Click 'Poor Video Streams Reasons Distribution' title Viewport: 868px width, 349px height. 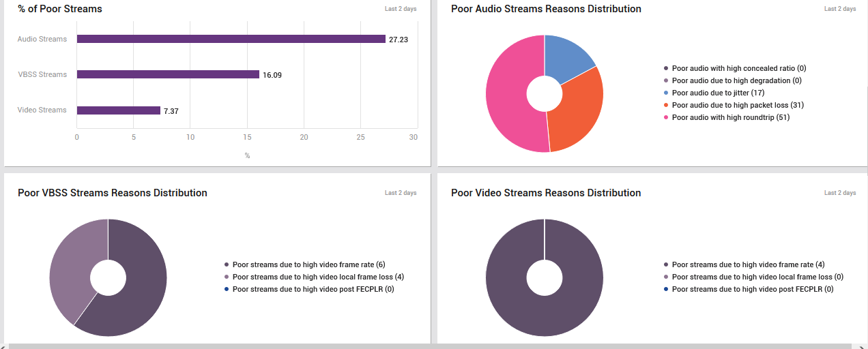click(x=546, y=193)
